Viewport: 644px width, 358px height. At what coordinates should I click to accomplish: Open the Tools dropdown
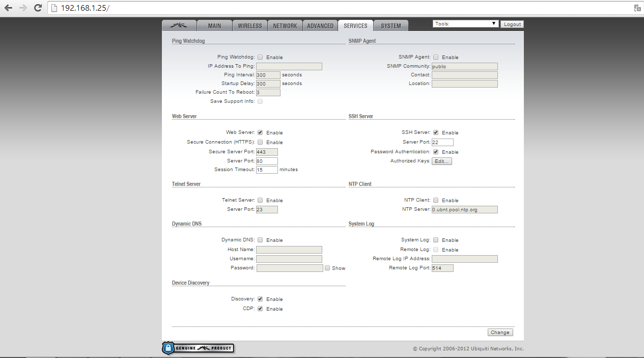[x=465, y=24]
